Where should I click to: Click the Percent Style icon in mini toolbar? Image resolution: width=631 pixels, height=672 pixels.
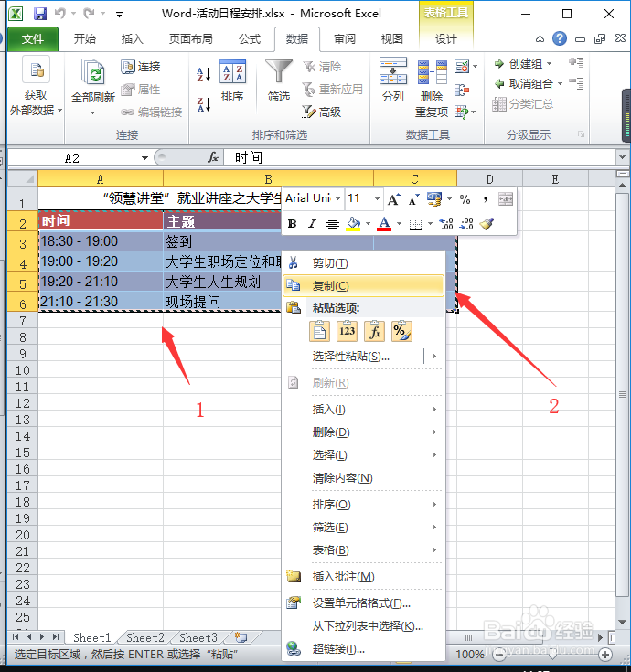pyautogui.click(x=465, y=199)
